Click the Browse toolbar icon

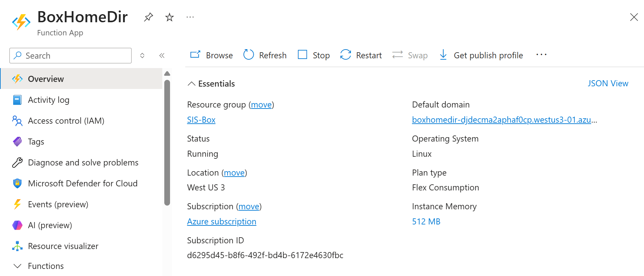point(195,55)
